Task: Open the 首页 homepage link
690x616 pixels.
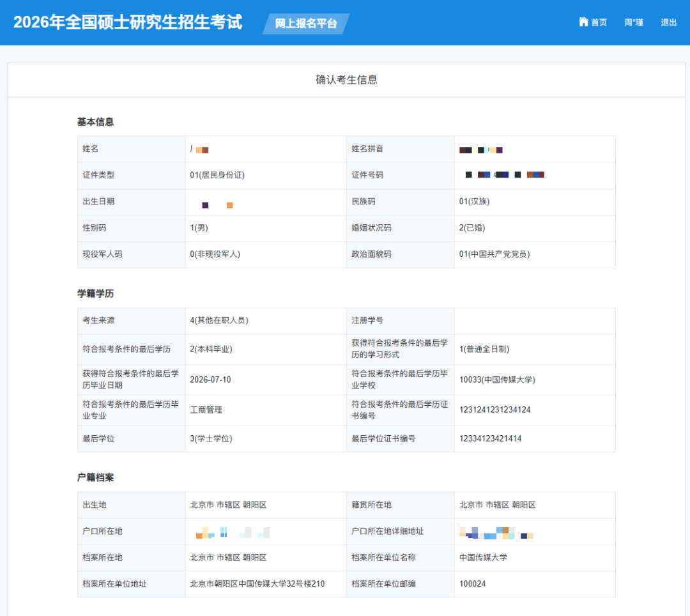Action: [x=597, y=22]
